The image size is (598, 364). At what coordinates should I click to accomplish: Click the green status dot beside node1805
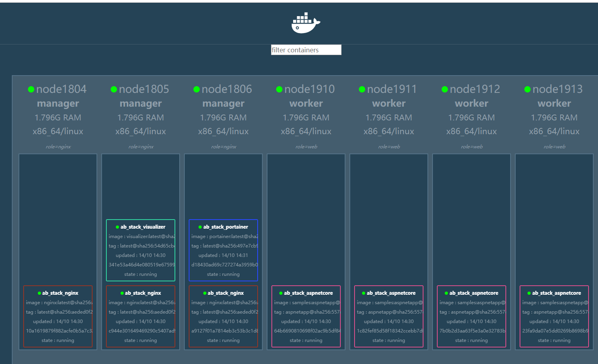pyautogui.click(x=114, y=90)
